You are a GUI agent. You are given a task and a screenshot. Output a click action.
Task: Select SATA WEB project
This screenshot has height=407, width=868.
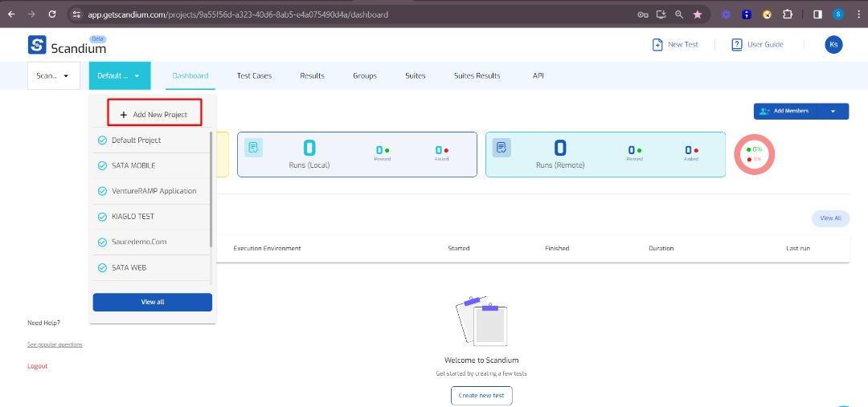(x=152, y=267)
